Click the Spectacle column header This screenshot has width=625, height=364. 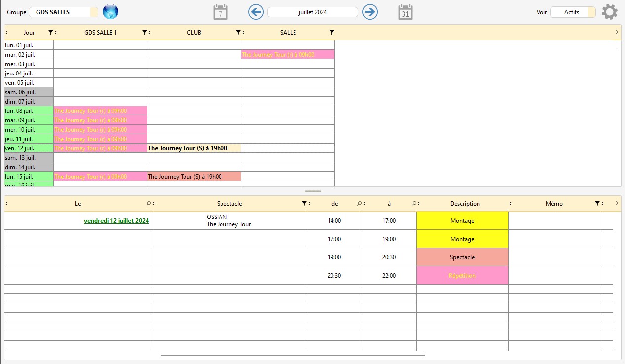point(229,204)
